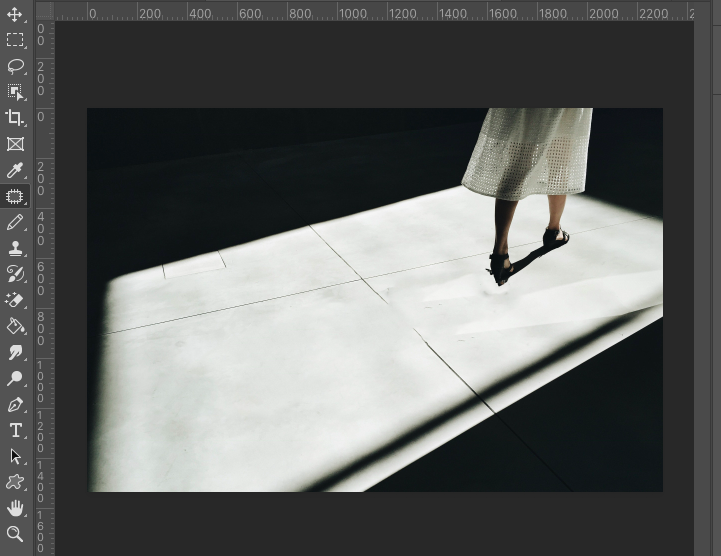This screenshot has width=721, height=556.
Task: Select the Object Selection tool
Action: coord(15,92)
